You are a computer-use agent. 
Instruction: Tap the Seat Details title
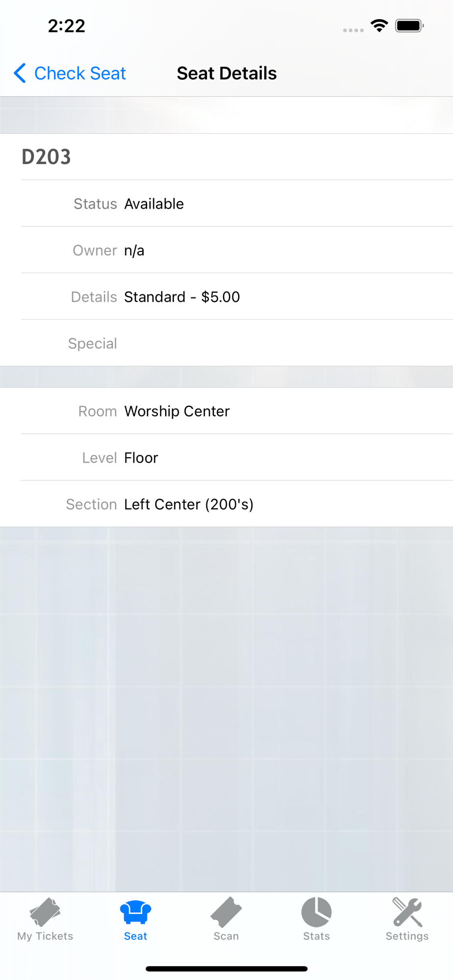tap(226, 73)
